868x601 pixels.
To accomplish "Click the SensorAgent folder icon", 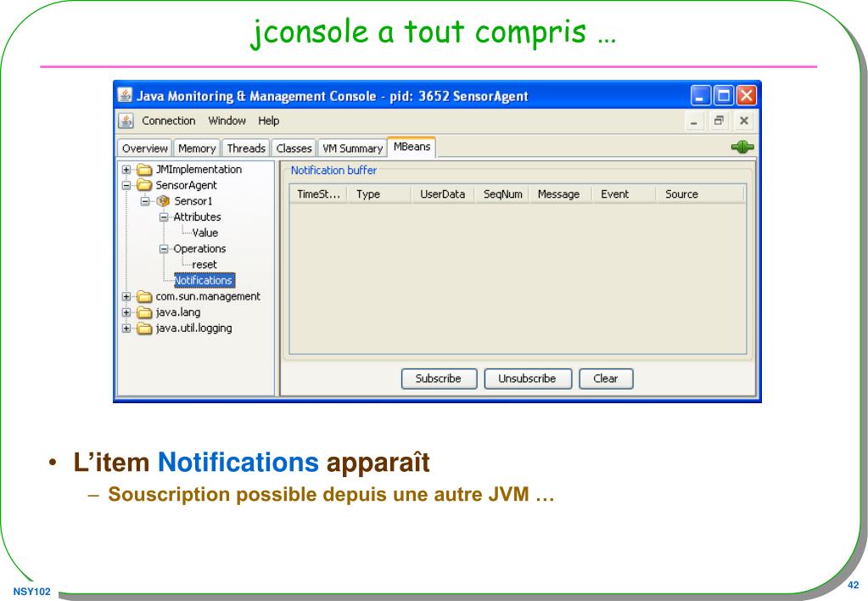I will pos(144,185).
